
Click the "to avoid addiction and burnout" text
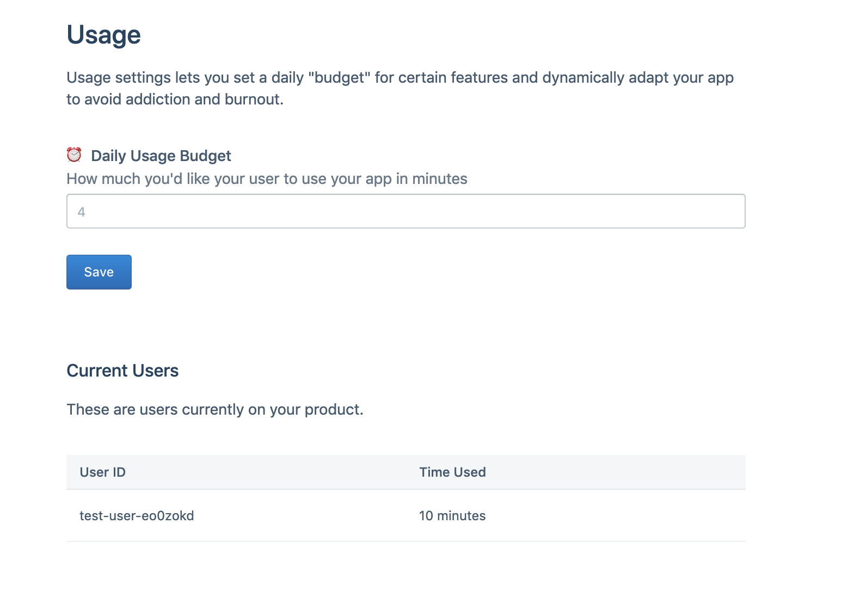[175, 100]
